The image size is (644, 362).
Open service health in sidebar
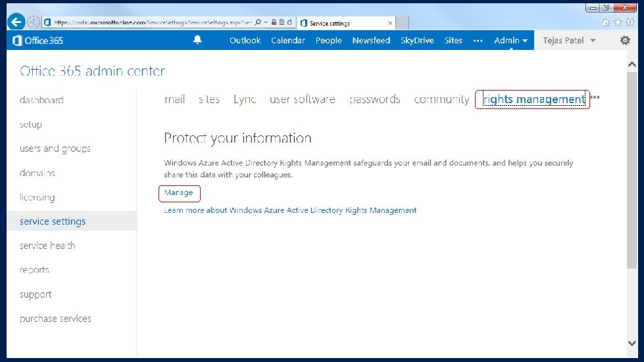click(x=47, y=245)
